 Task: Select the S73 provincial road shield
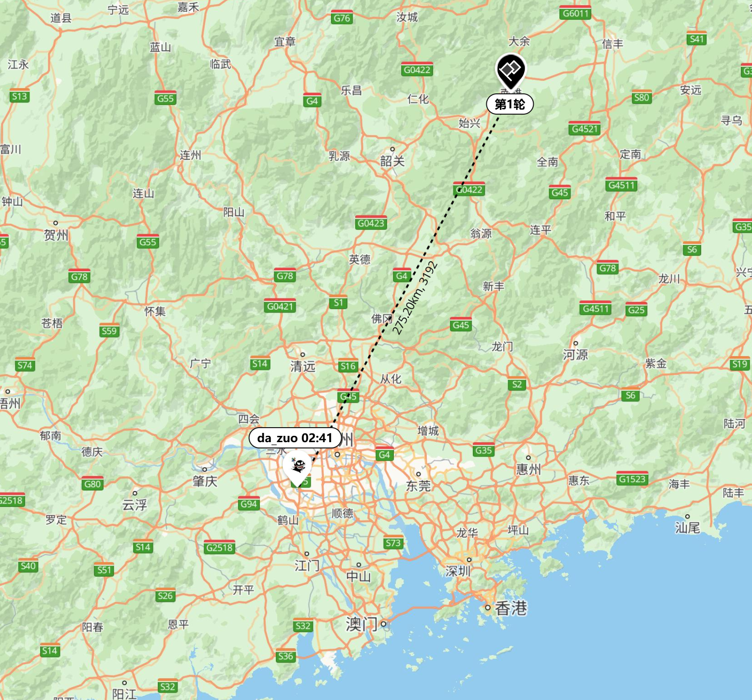[393, 543]
